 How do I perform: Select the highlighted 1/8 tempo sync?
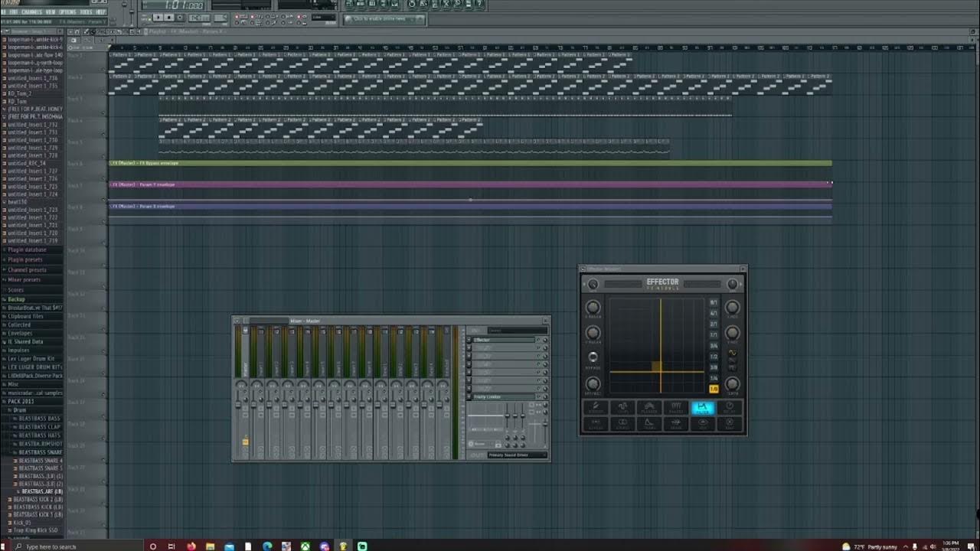pos(714,389)
